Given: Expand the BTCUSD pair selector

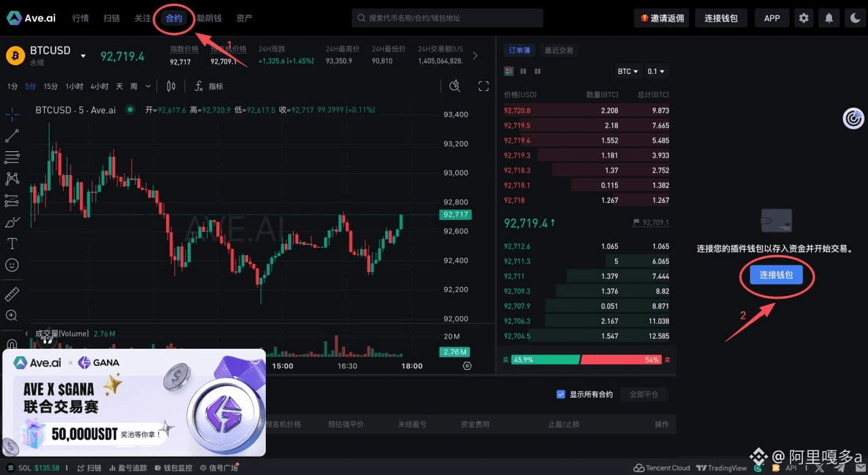Looking at the screenshot, I should (83, 56).
